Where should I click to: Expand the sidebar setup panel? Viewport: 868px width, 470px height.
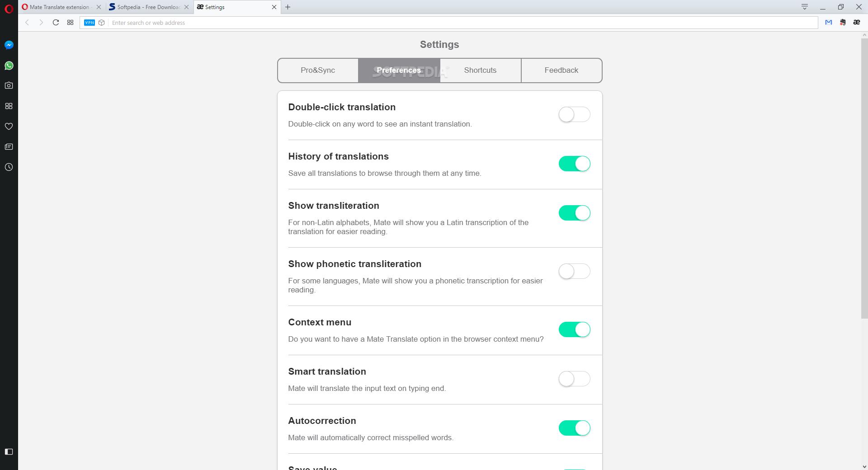9,451
